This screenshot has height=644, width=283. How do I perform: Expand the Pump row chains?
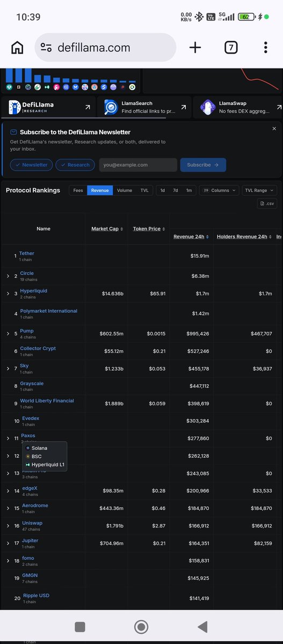point(8,334)
